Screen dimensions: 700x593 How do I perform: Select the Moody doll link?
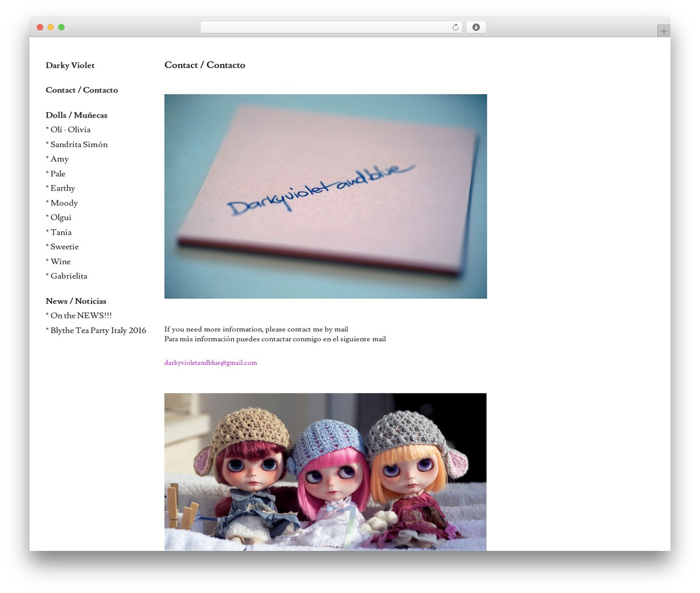pyautogui.click(x=62, y=203)
